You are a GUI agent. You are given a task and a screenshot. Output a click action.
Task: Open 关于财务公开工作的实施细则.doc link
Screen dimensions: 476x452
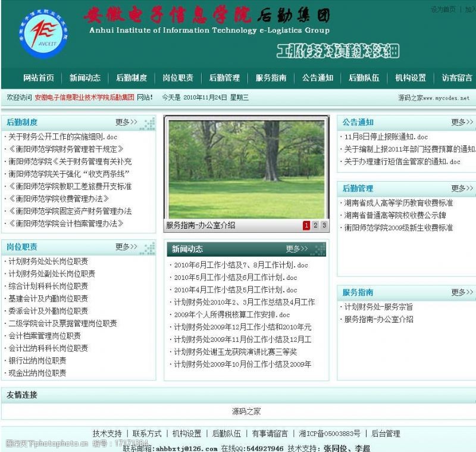pyautogui.click(x=62, y=136)
